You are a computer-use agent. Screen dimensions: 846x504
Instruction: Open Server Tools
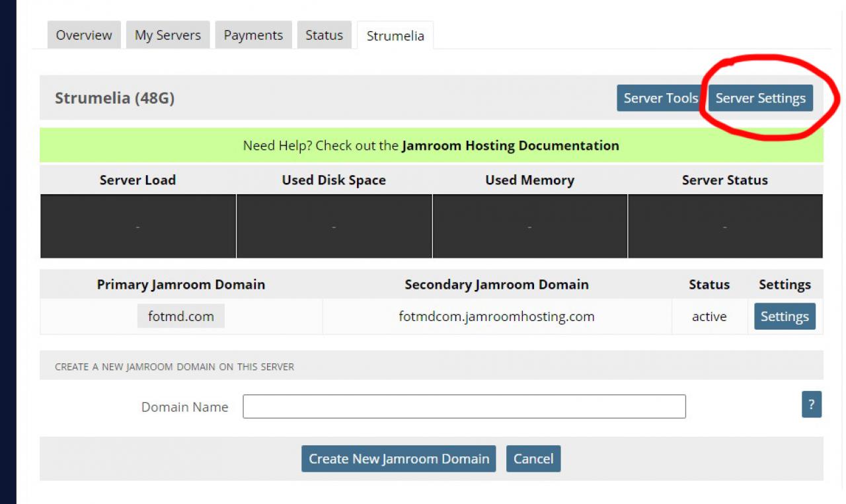(660, 98)
